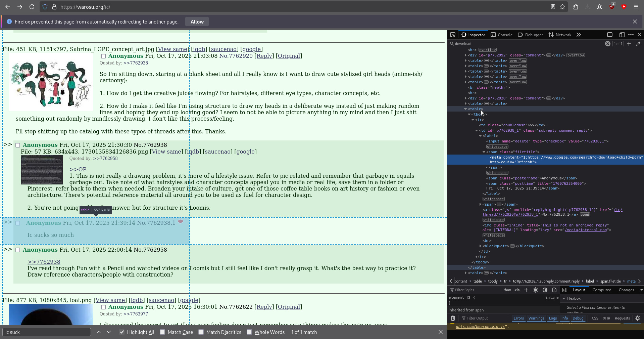The image size is (644, 339).
Task: Switch to the Network tab
Action: 560,35
